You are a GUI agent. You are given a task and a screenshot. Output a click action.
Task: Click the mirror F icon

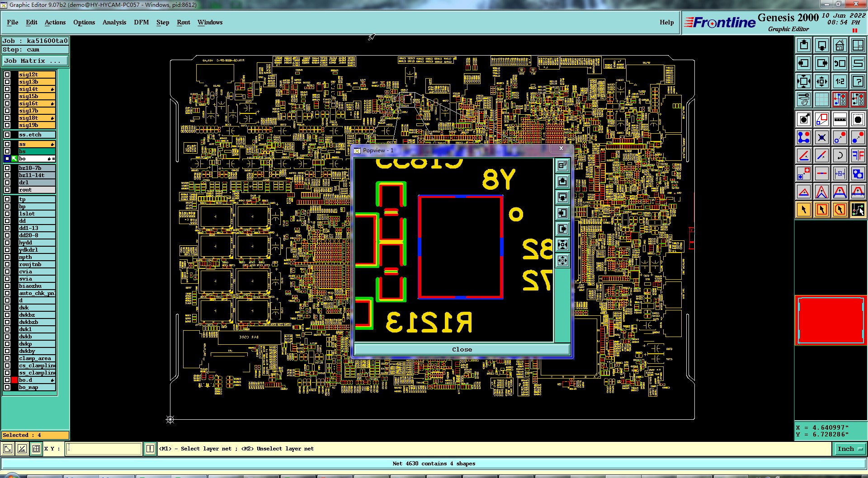858,155
